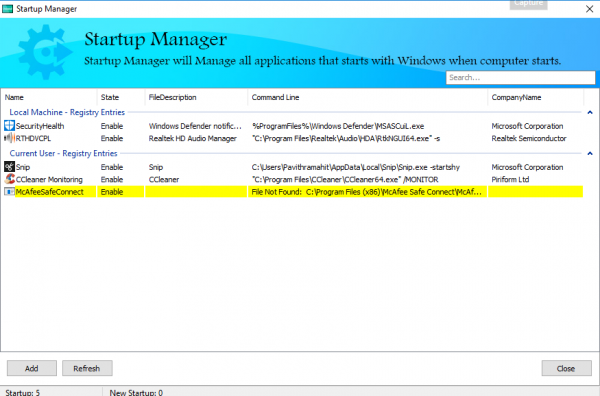The width and height of the screenshot is (600, 396).
Task: Click the Enable state of CCleaner Monitoring
Action: pos(112,179)
